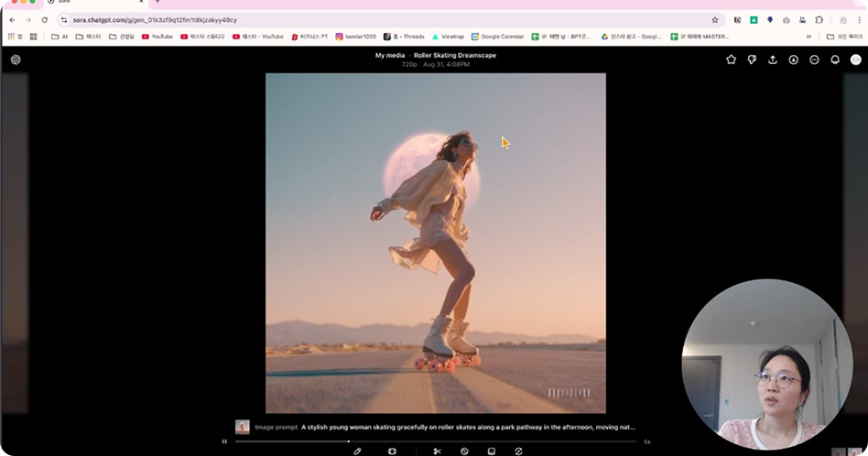Open the profile avatar menu
This screenshot has height=456, width=868.
coord(855,60)
